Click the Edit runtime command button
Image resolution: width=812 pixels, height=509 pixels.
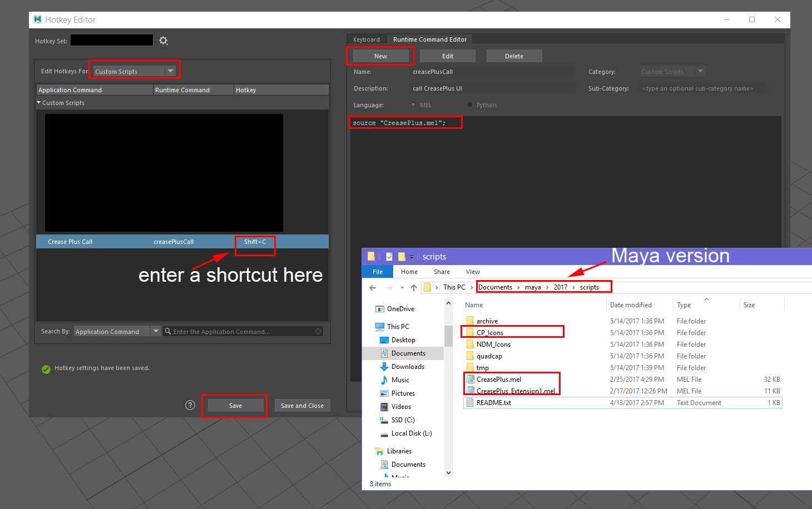click(448, 56)
